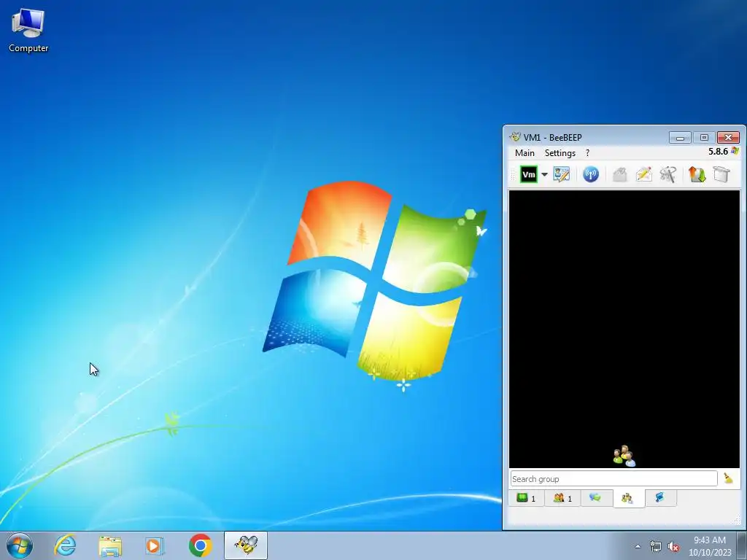
Task: Open Windows Explorer folder from taskbar
Action: tap(110, 545)
